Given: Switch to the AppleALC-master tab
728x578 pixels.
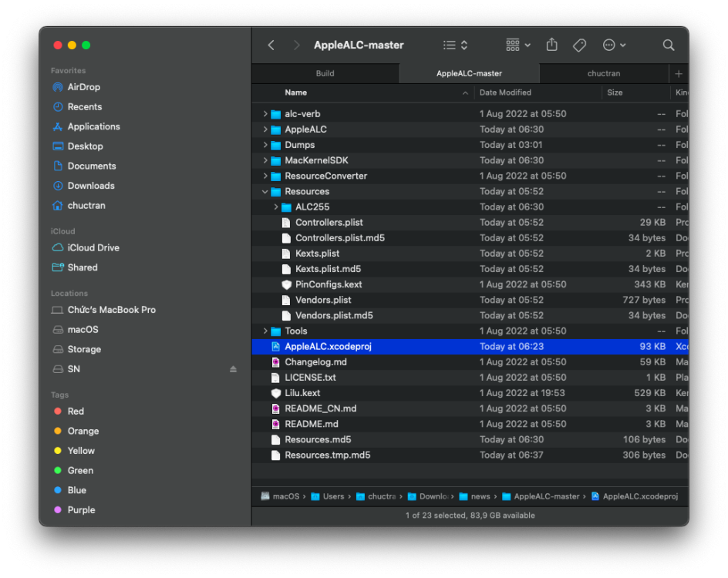Looking at the screenshot, I should click(x=469, y=73).
